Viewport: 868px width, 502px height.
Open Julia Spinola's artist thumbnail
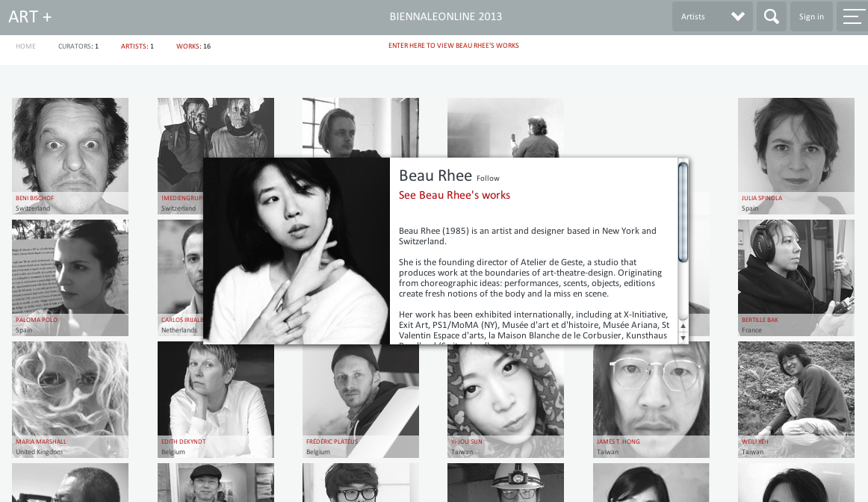pos(796,156)
